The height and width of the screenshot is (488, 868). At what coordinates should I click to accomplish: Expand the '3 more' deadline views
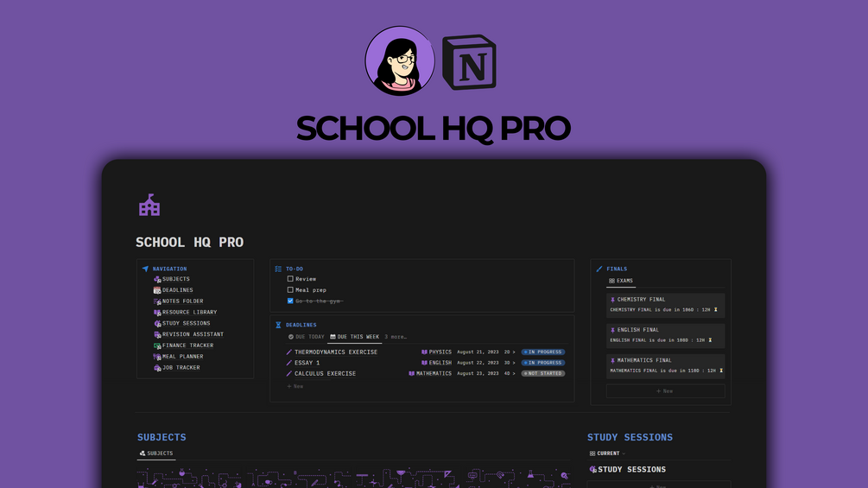tap(396, 337)
